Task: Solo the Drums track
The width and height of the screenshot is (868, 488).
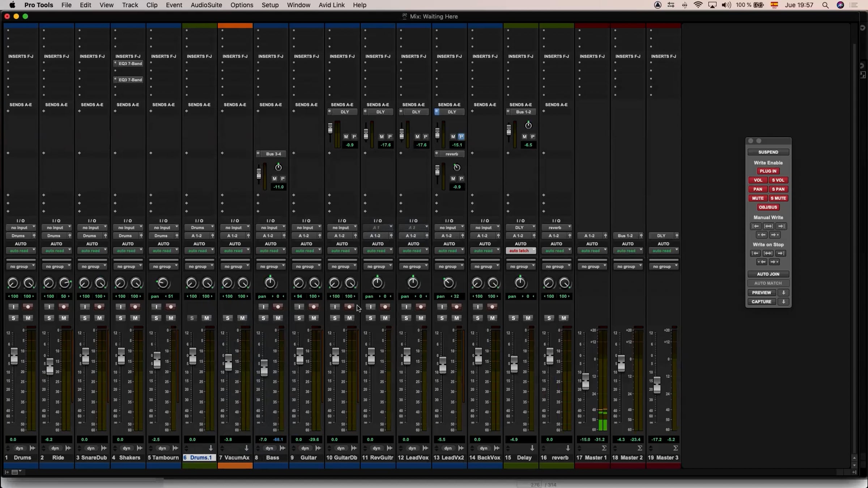Action: click(x=13, y=318)
